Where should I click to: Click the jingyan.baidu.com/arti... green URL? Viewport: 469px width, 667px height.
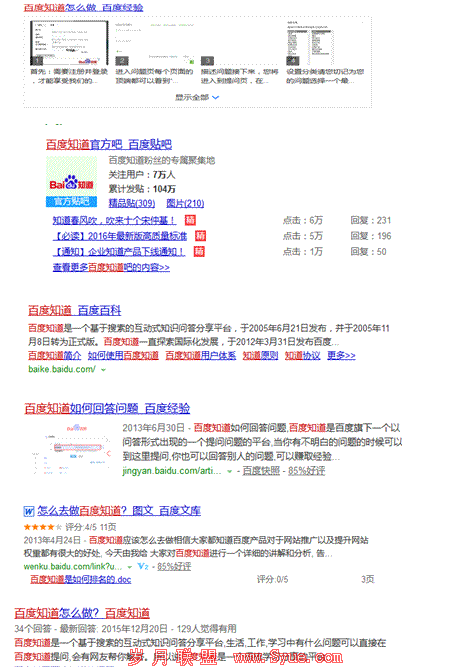(172, 471)
